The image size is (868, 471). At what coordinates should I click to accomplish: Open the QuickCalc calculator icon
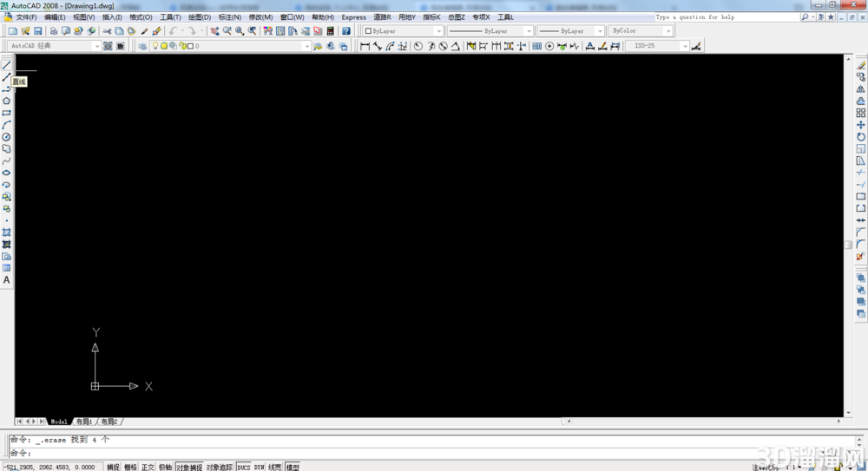(331, 31)
